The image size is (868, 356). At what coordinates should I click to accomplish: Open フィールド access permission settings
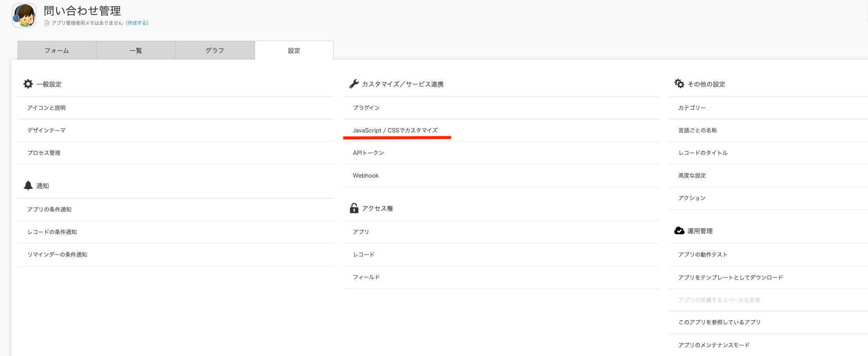pyautogui.click(x=366, y=277)
